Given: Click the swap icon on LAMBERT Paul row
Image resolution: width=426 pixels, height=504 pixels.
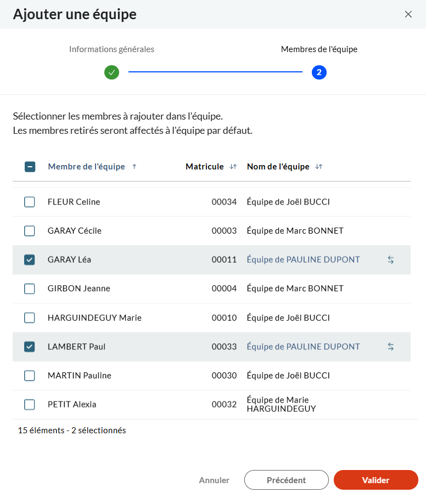Looking at the screenshot, I should tap(391, 347).
